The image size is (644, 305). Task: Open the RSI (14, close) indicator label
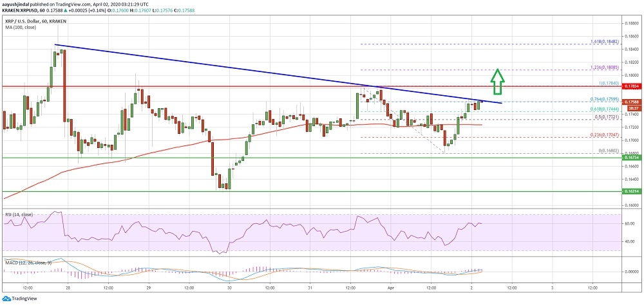pos(17,214)
